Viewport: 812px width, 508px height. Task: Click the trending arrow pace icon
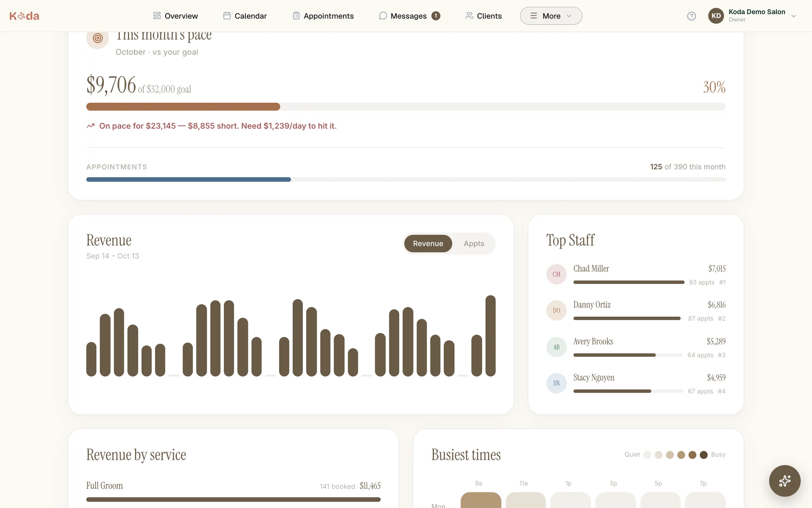90,126
